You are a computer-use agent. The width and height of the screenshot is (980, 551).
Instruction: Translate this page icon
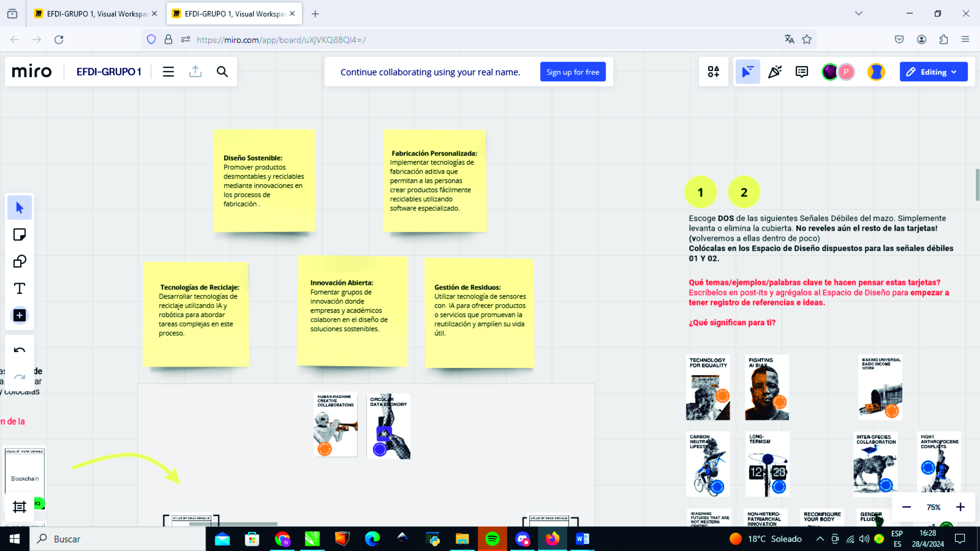click(x=789, y=39)
